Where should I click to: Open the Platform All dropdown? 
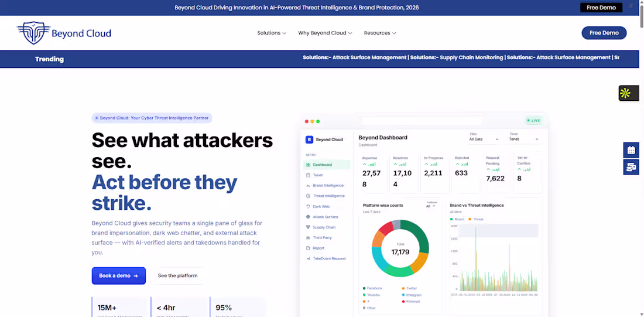tap(430, 206)
